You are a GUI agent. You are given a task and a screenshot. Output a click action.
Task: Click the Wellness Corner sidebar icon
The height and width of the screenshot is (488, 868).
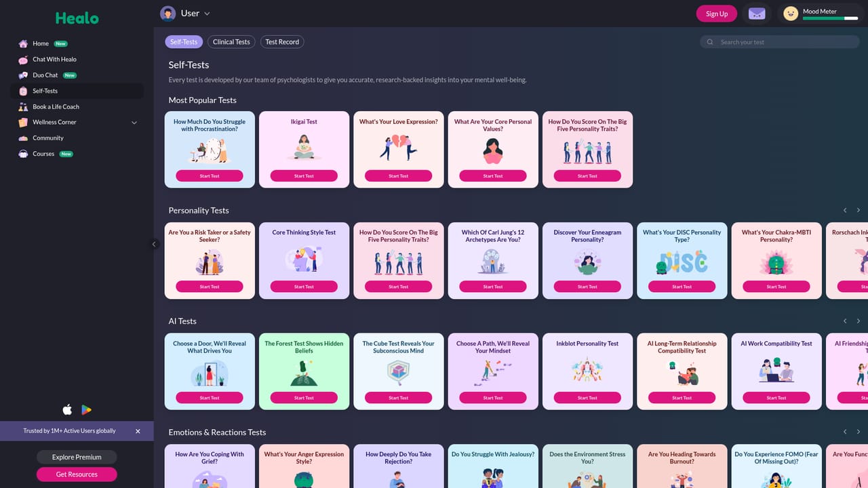[23, 122]
